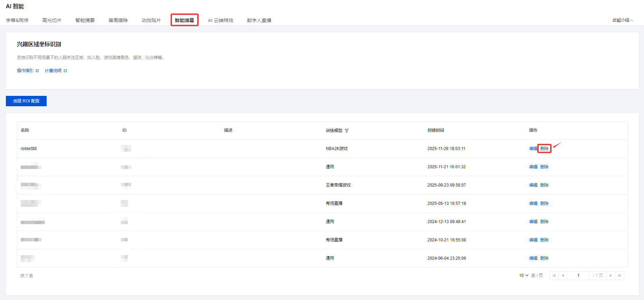Delete the row created 2024-06-04 23:25:06

tap(544, 258)
